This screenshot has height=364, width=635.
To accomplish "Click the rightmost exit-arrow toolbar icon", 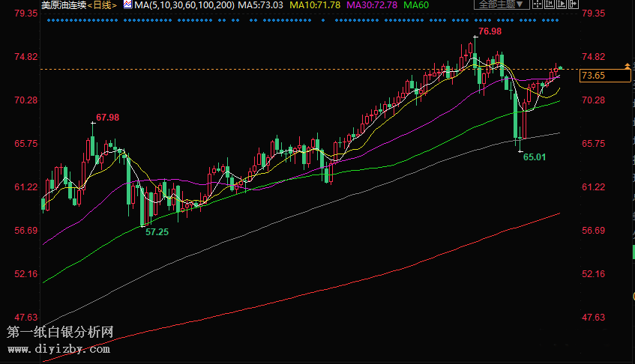I will point(574,4).
